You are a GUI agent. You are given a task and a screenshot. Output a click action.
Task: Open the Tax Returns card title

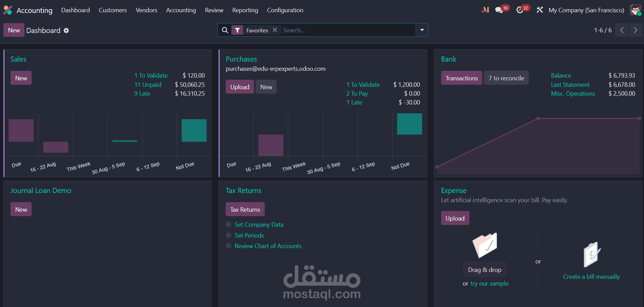(243, 191)
